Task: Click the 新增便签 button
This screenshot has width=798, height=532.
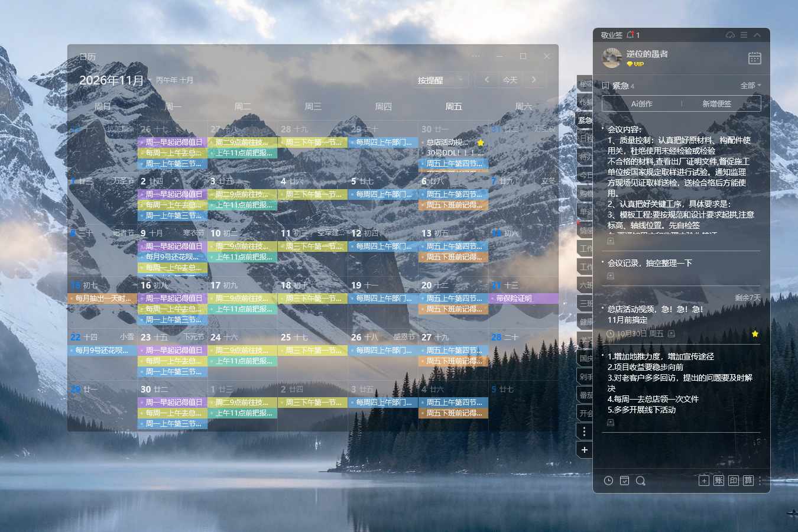Action: point(717,103)
